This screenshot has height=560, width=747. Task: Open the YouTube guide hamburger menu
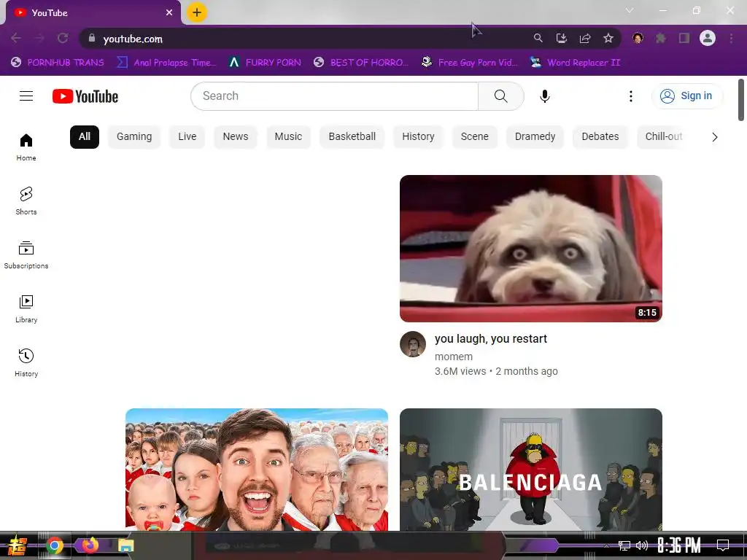click(26, 96)
